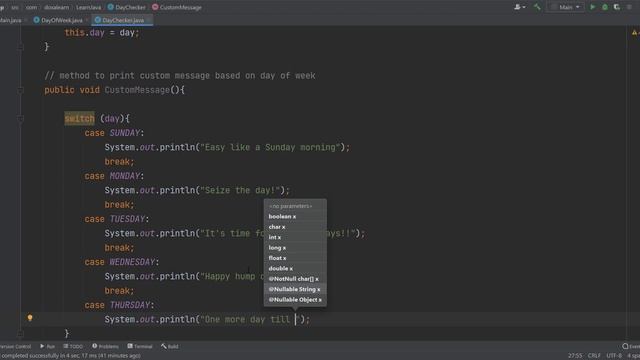Click the comment about custom message method
The height and width of the screenshot is (360, 640).
(180, 76)
